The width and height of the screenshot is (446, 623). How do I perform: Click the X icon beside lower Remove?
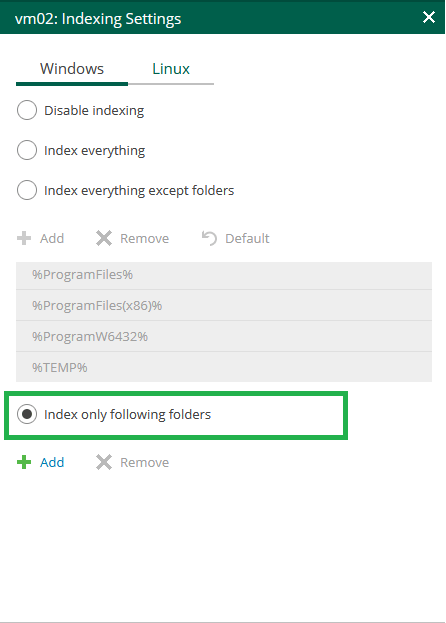click(104, 462)
